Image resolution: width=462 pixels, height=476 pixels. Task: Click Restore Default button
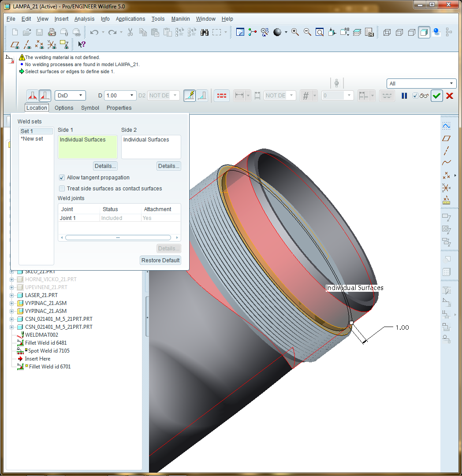tap(160, 260)
